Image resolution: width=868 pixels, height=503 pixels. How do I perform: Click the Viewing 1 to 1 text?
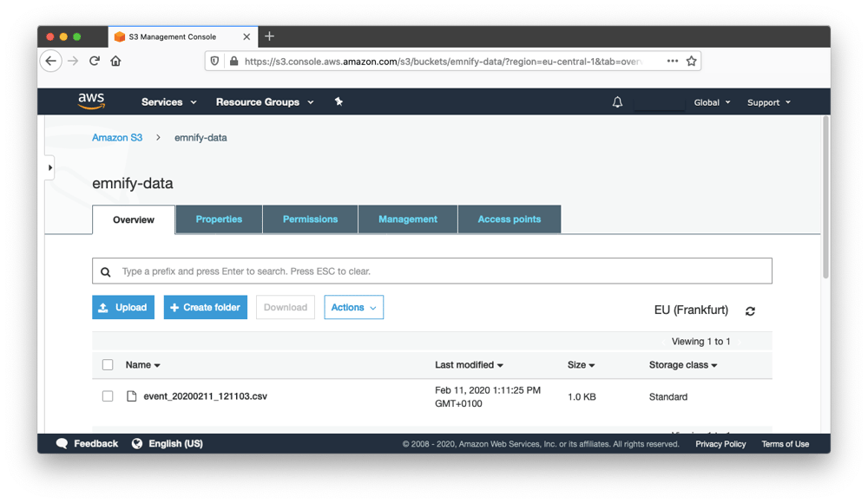click(x=700, y=342)
